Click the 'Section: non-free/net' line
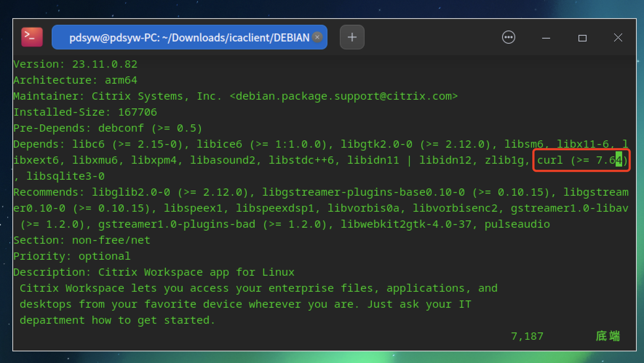The image size is (644, 363). 82,240
